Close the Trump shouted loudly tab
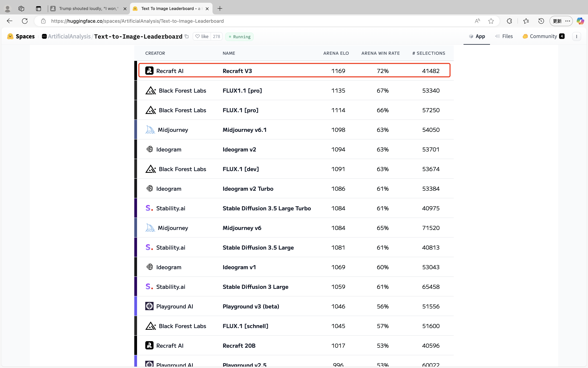Viewport: 588px width, 368px height. (125, 8)
